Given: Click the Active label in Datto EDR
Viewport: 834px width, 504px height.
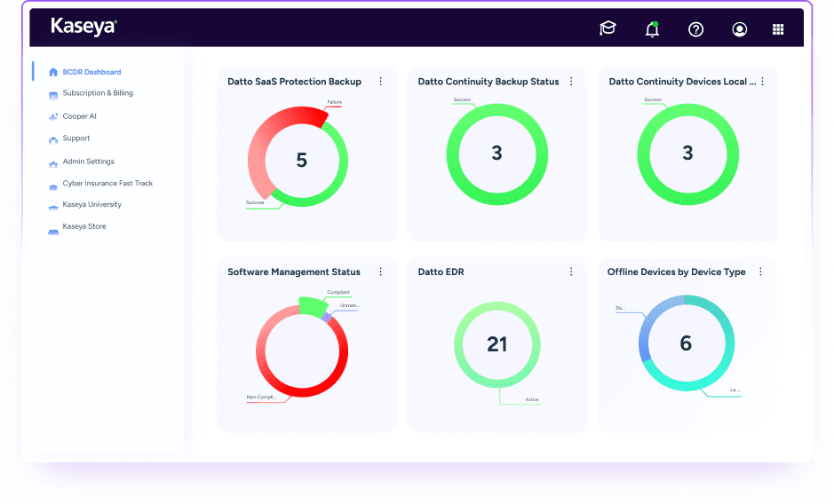Looking at the screenshot, I should pyautogui.click(x=532, y=400).
